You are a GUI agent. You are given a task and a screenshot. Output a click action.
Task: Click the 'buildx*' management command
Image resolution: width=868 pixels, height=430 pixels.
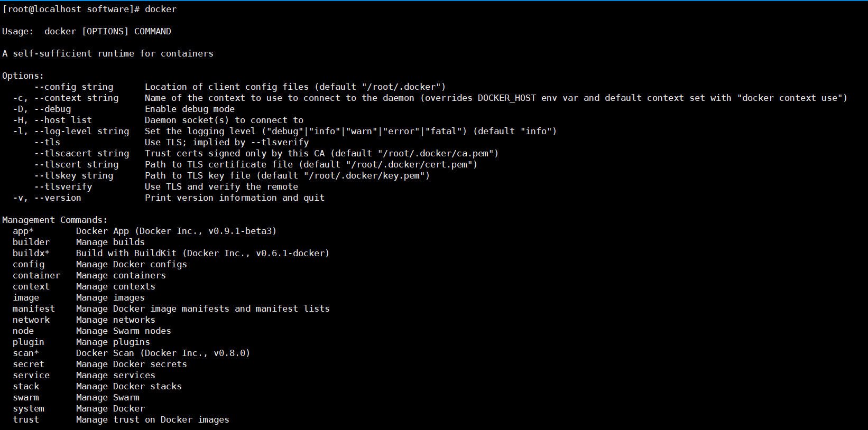31,253
